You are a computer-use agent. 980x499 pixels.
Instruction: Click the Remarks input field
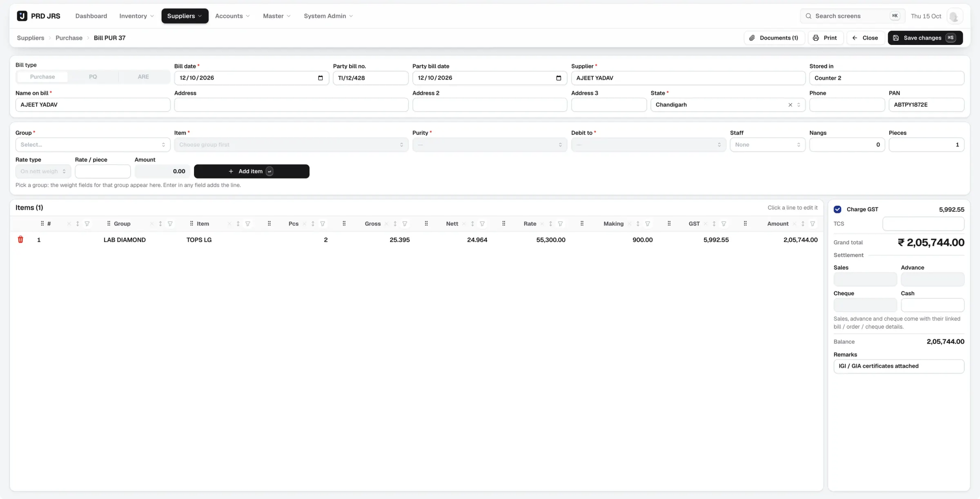[899, 366]
